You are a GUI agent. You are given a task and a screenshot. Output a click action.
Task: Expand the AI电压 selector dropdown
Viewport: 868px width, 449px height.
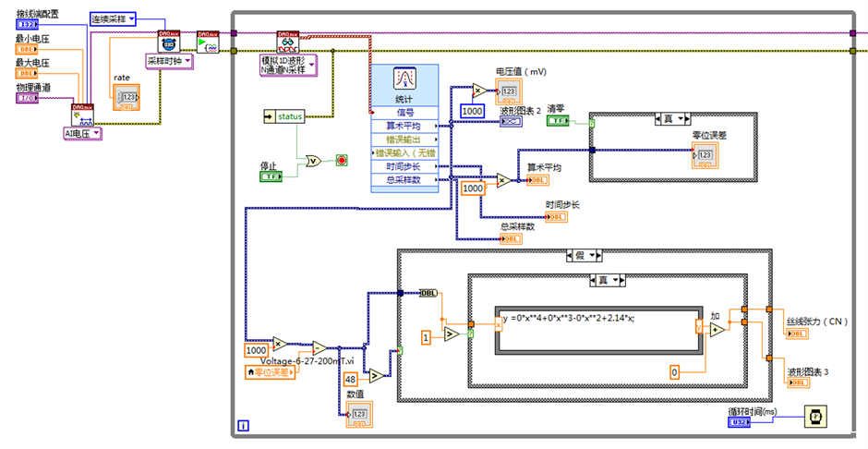coord(81,134)
